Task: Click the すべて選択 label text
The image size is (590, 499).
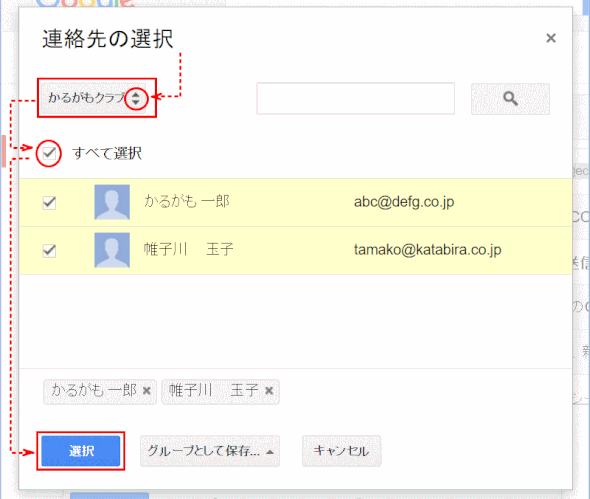Action: coord(107,153)
